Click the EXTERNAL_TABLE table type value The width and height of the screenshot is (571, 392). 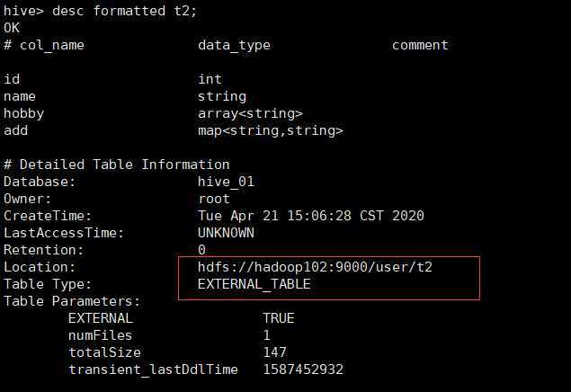[254, 284]
